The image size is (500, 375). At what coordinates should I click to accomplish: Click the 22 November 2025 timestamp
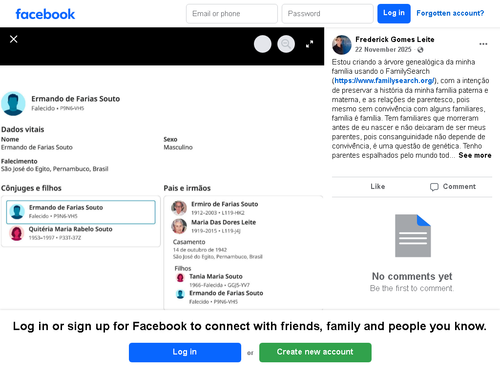(x=383, y=49)
